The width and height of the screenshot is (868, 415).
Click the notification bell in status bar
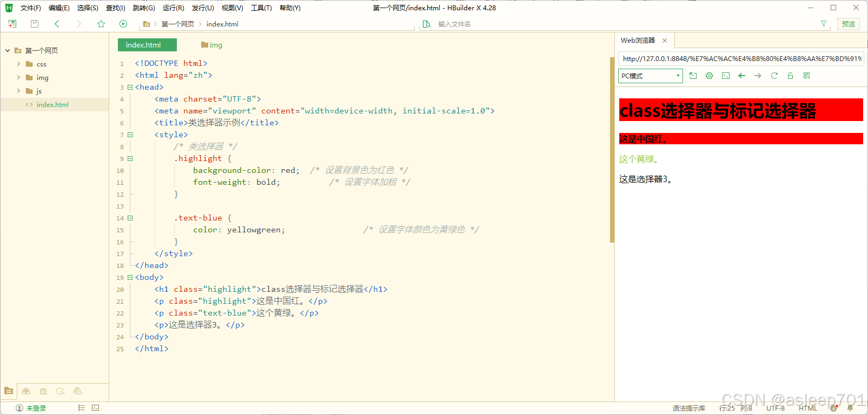coord(850,408)
